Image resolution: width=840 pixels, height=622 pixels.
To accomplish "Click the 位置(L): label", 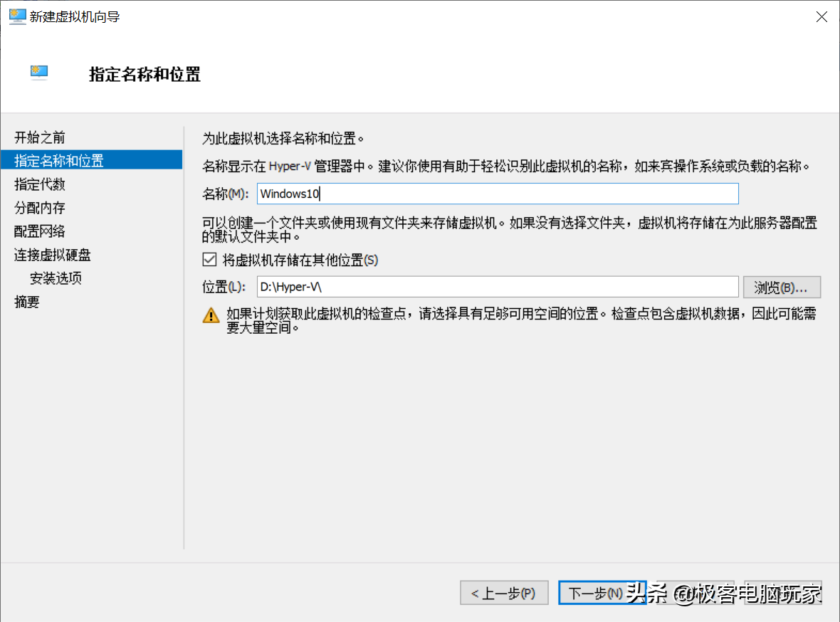I will click(x=224, y=288).
